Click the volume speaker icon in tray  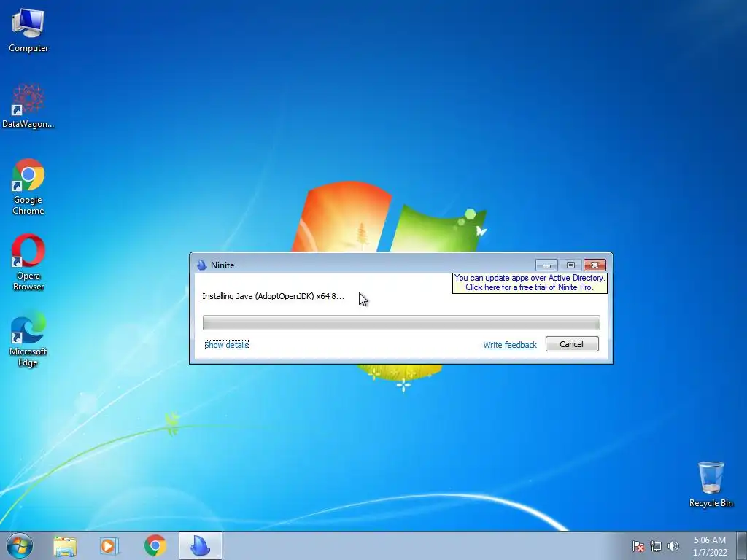(673, 546)
